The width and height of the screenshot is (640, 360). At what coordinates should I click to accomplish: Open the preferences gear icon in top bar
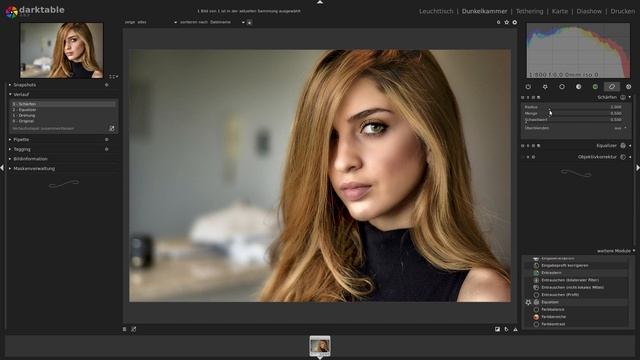[515, 22]
